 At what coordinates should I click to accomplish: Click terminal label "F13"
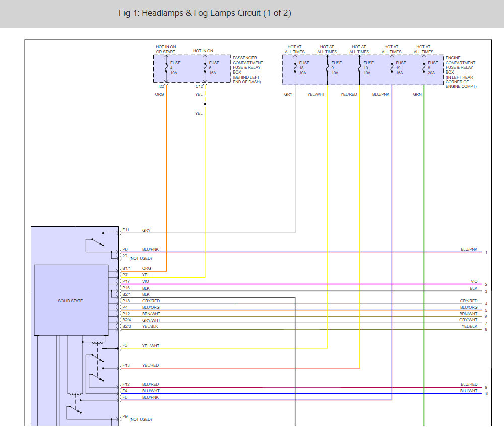(126, 365)
